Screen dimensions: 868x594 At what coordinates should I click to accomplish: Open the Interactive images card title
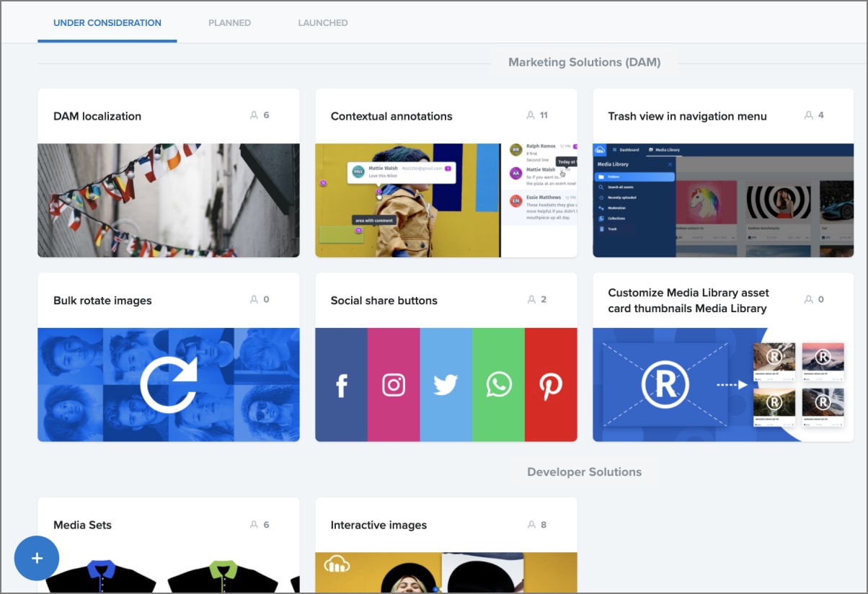click(x=378, y=525)
